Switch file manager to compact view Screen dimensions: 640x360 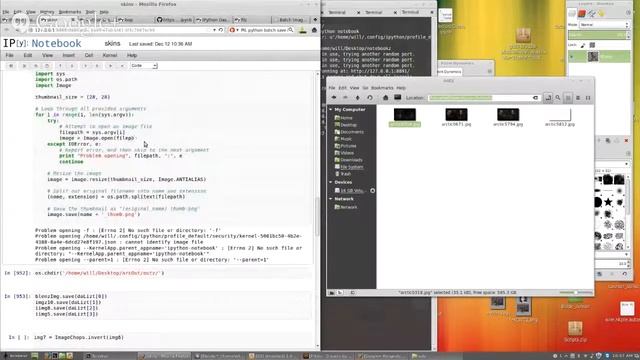tap(588, 98)
